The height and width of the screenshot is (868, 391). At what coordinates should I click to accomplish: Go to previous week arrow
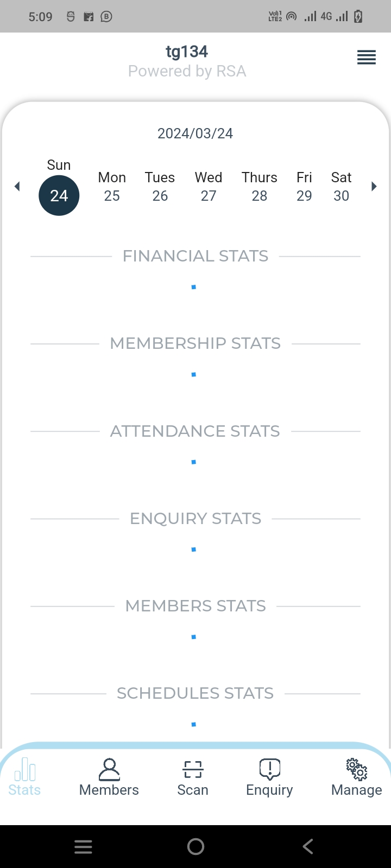17,187
